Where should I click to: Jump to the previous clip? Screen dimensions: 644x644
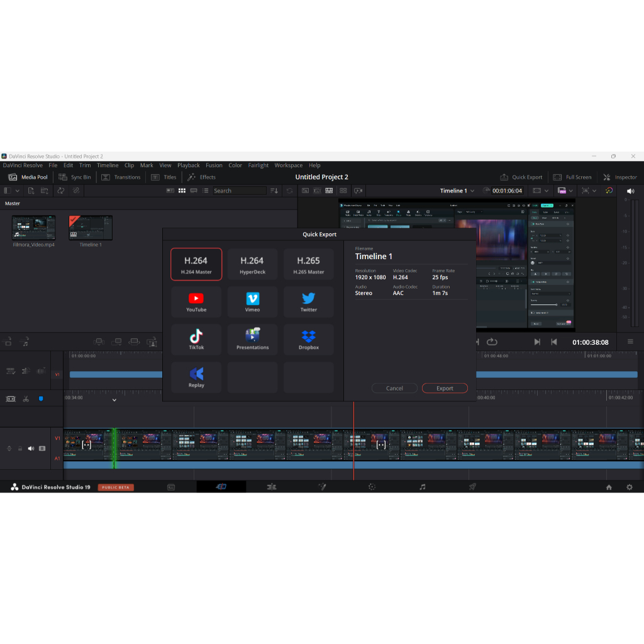[553, 342]
